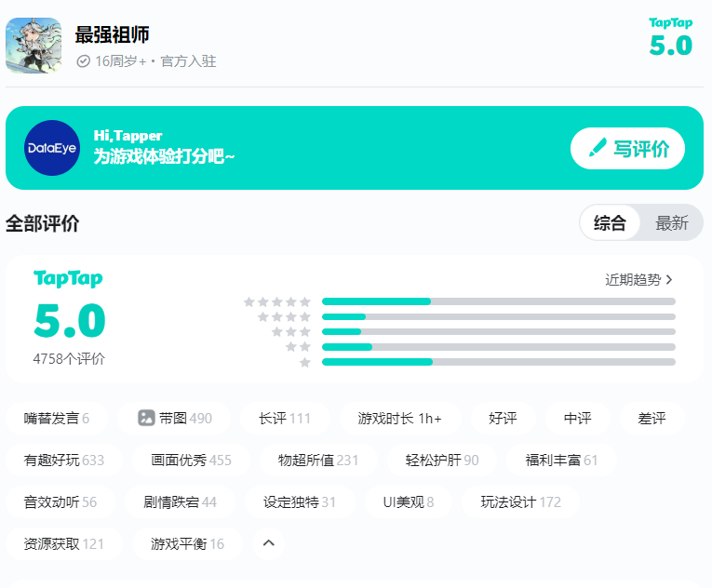Collapse the tag list with up chevron
Image resolution: width=712 pixels, height=588 pixels.
[x=269, y=543]
